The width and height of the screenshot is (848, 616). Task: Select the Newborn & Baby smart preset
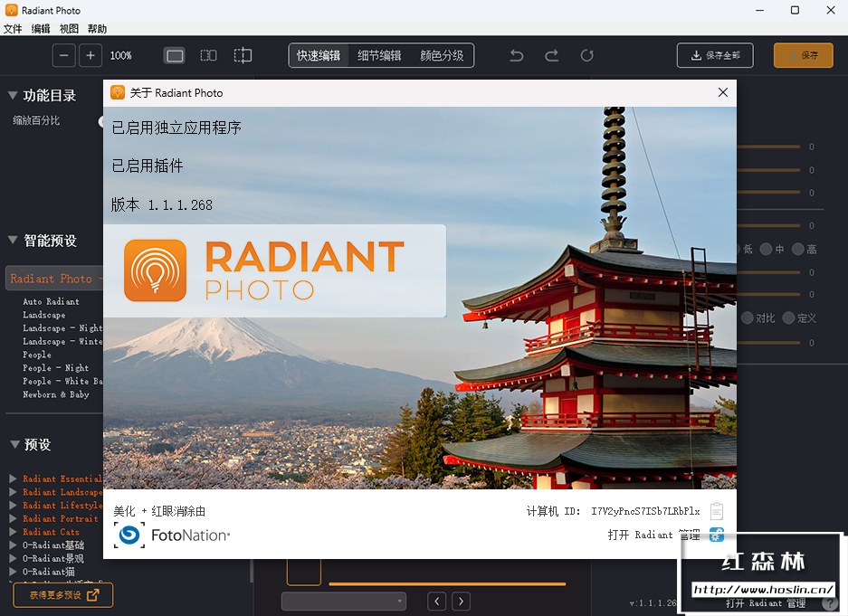click(56, 393)
